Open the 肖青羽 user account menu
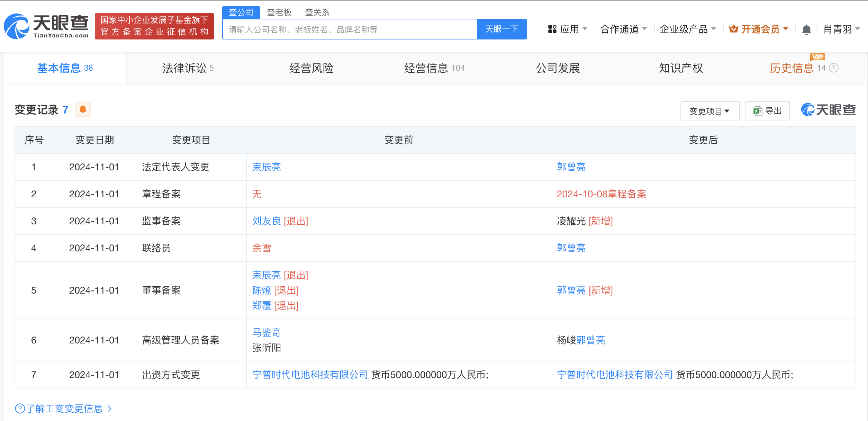Screen dimensions: 868x421 [842, 29]
